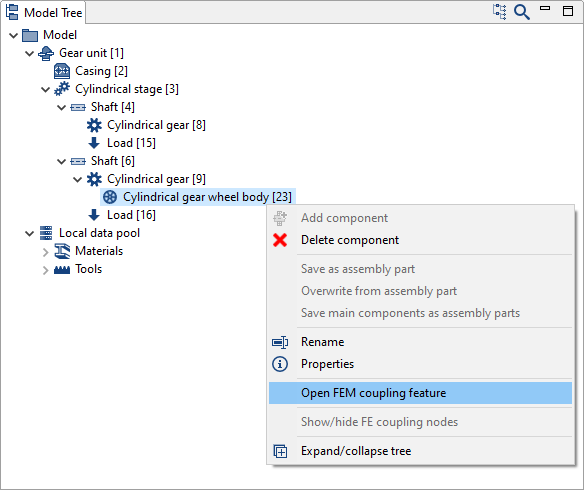Viewport: 584px width, 490px height.
Task: Select Materials label
Action: click(99, 251)
